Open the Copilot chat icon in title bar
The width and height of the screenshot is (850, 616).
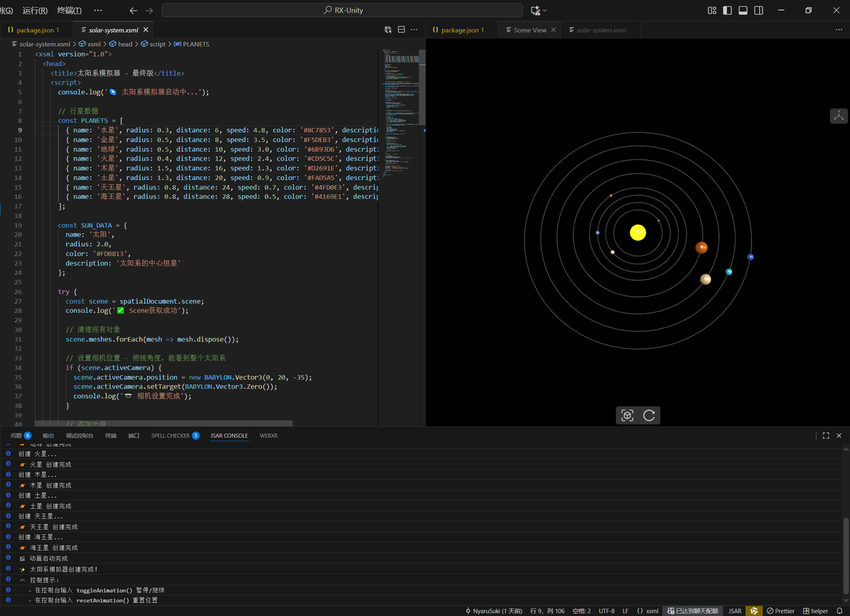tap(535, 11)
